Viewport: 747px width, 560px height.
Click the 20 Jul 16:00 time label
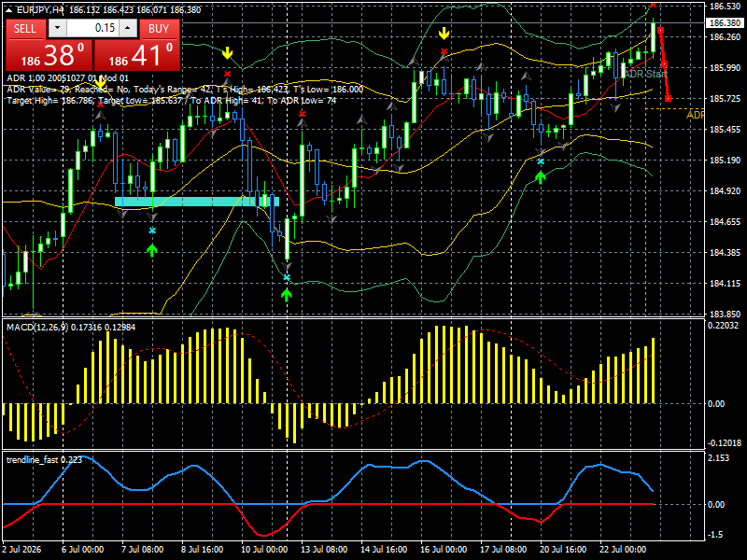point(563,549)
